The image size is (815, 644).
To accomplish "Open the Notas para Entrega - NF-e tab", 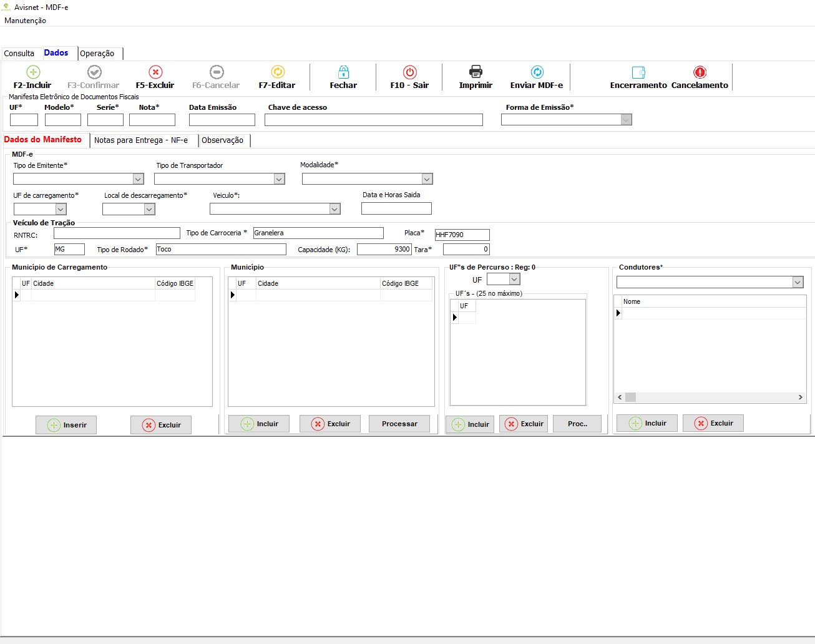I will (141, 140).
